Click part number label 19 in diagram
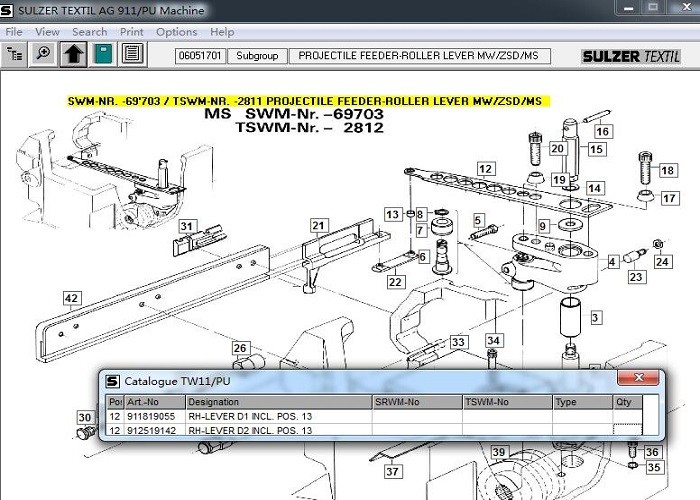This screenshot has height=500, width=700. pyautogui.click(x=559, y=179)
